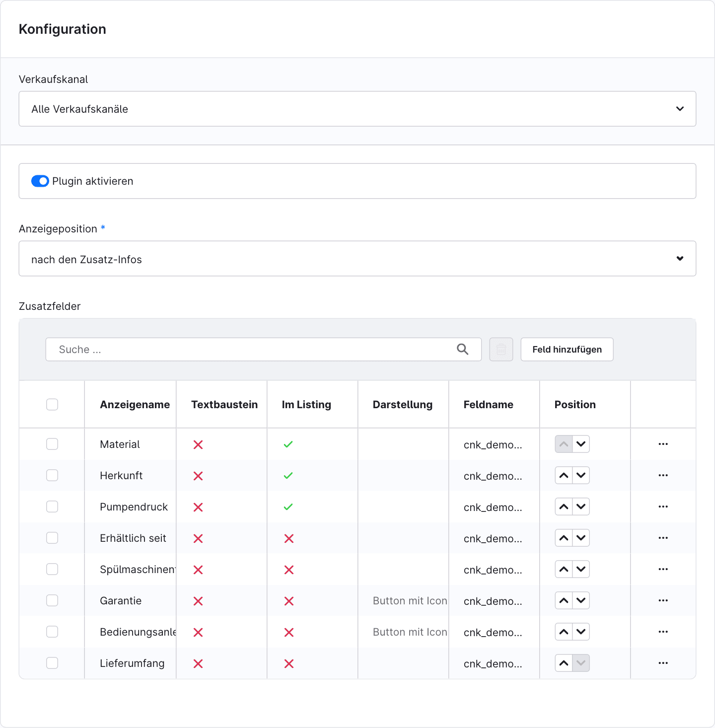
Task: Select the Spülmaschinen row checkbox
Action: (52, 569)
